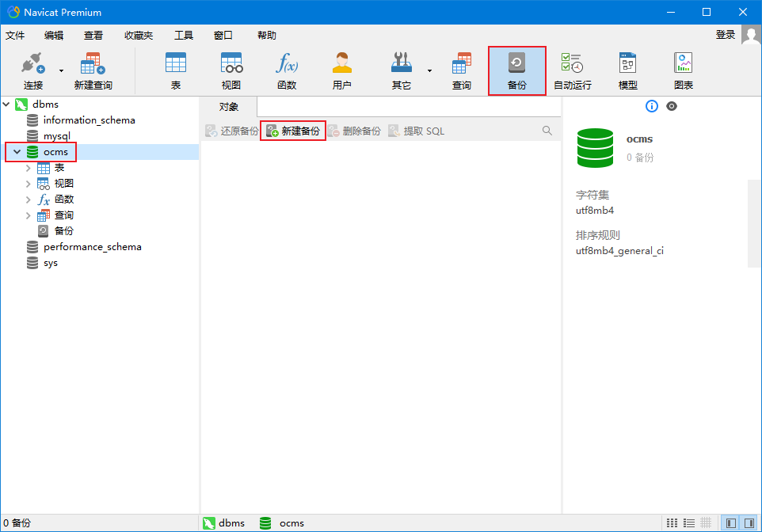
Task: Switch to the preview eye icon in info pane
Action: (x=672, y=106)
